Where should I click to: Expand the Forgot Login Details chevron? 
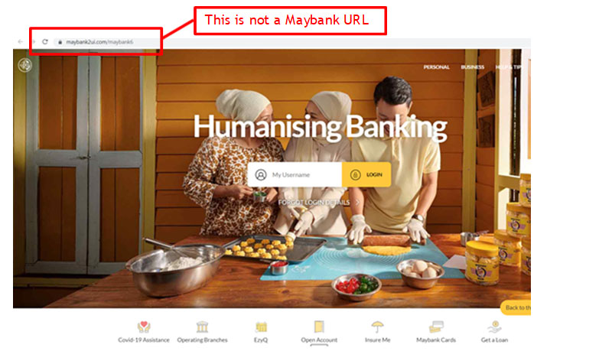357,203
